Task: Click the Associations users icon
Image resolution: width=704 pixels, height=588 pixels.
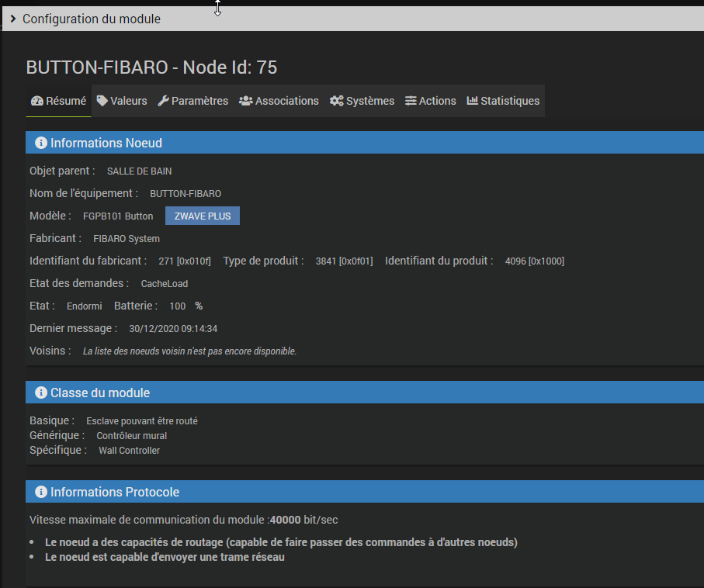Action: (245, 101)
